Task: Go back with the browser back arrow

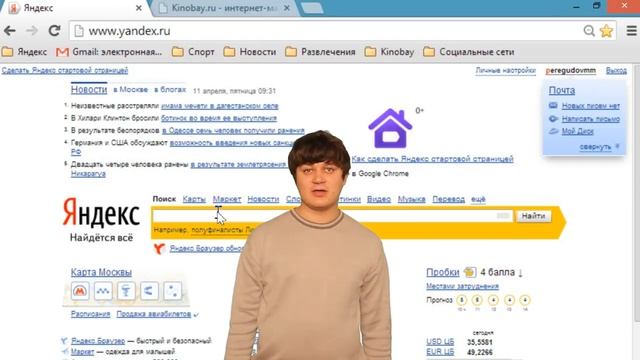Action: point(9,31)
